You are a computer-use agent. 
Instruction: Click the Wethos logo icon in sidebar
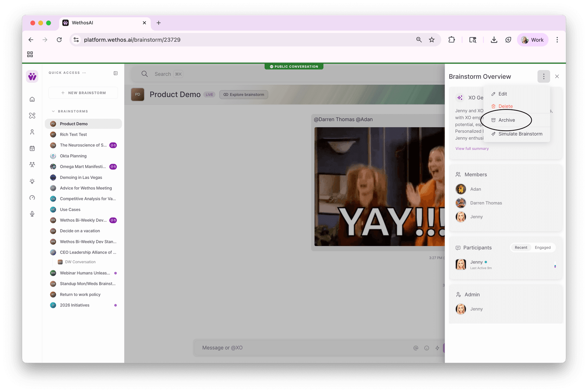(x=32, y=77)
